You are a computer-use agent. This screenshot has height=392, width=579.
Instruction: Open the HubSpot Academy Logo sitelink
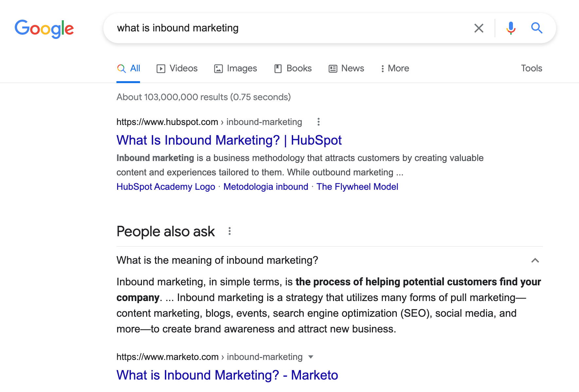tap(166, 187)
